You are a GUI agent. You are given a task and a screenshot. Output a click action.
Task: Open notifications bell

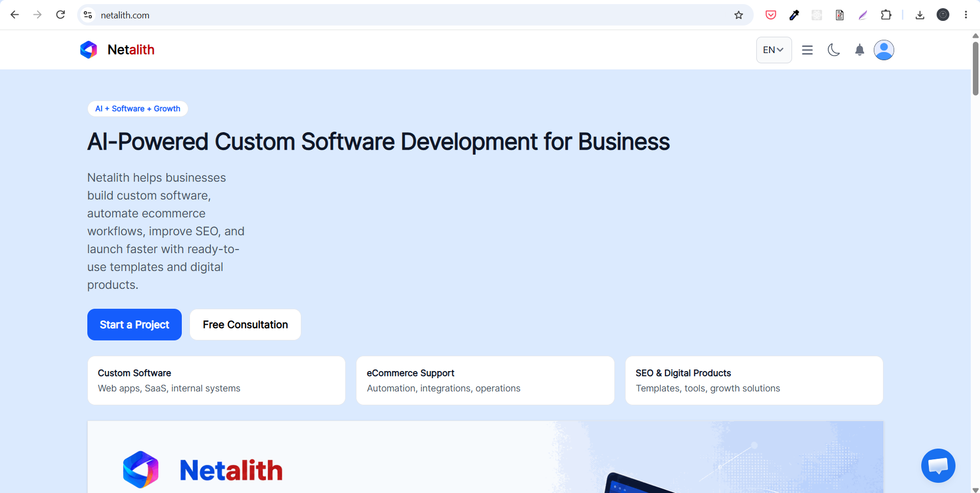[x=859, y=50]
